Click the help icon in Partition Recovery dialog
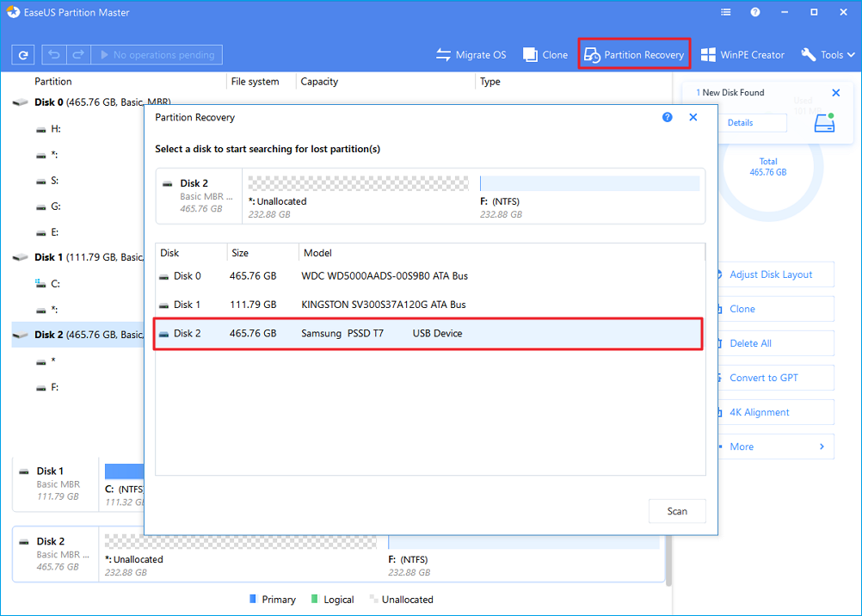 668,117
